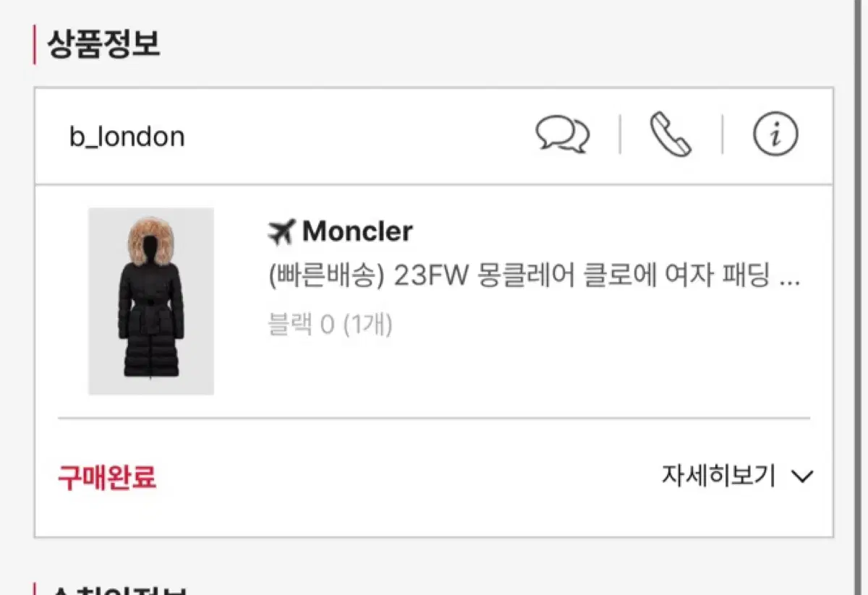
Task: Tap the 자세히보기 label
Action: coord(718,476)
